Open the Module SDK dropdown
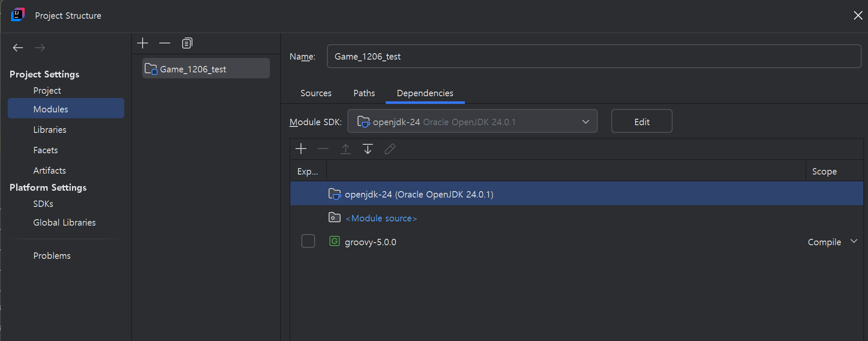 coord(473,121)
